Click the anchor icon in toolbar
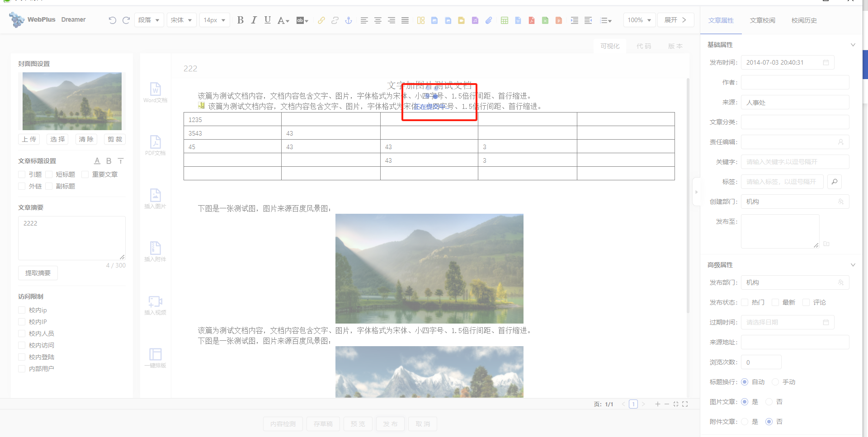This screenshot has height=437, width=868. coord(348,20)
